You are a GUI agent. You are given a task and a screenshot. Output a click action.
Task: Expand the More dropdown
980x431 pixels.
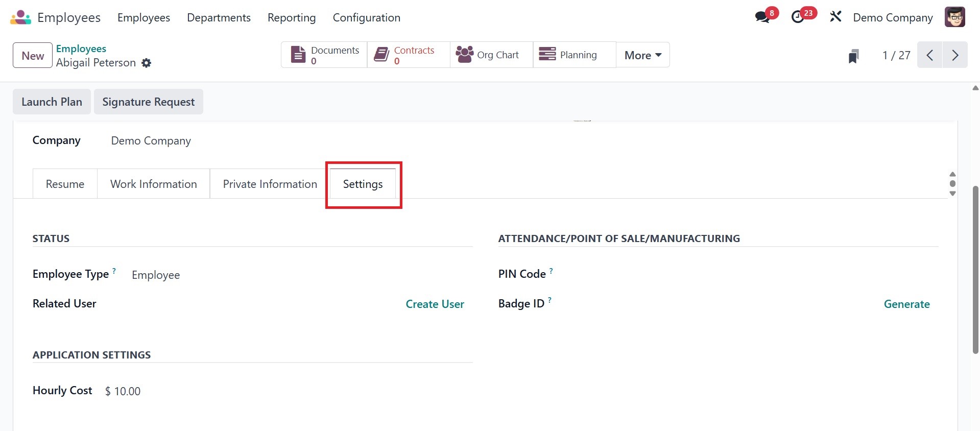[642, 55]
